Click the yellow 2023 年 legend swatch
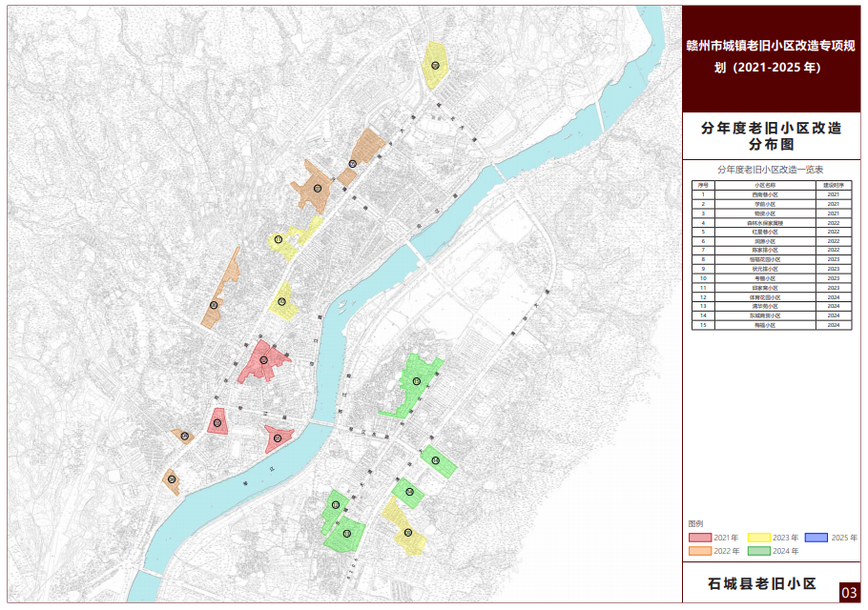868x610 pixels. coord(758,538)
